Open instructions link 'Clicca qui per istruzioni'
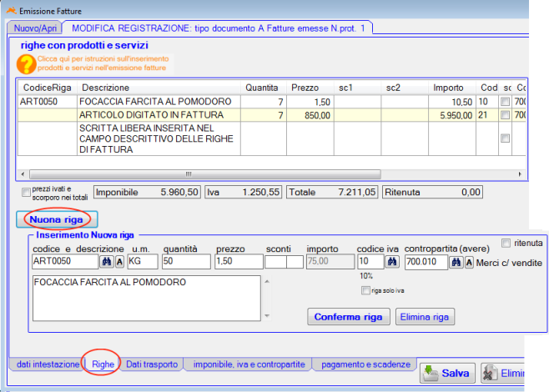The height and width of the screenshot is (392, 549). (x=103, y=63)
